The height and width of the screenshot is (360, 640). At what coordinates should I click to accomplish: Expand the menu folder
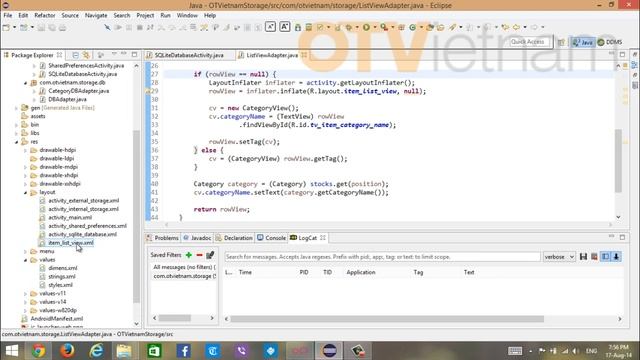tap(25, 251)
